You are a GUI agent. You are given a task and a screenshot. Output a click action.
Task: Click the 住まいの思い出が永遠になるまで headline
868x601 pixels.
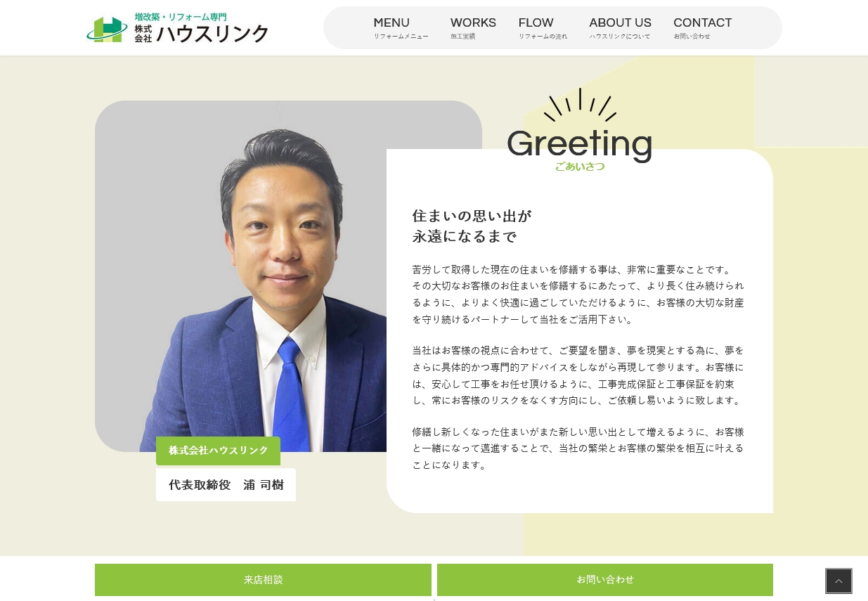[x=472, y=226]
